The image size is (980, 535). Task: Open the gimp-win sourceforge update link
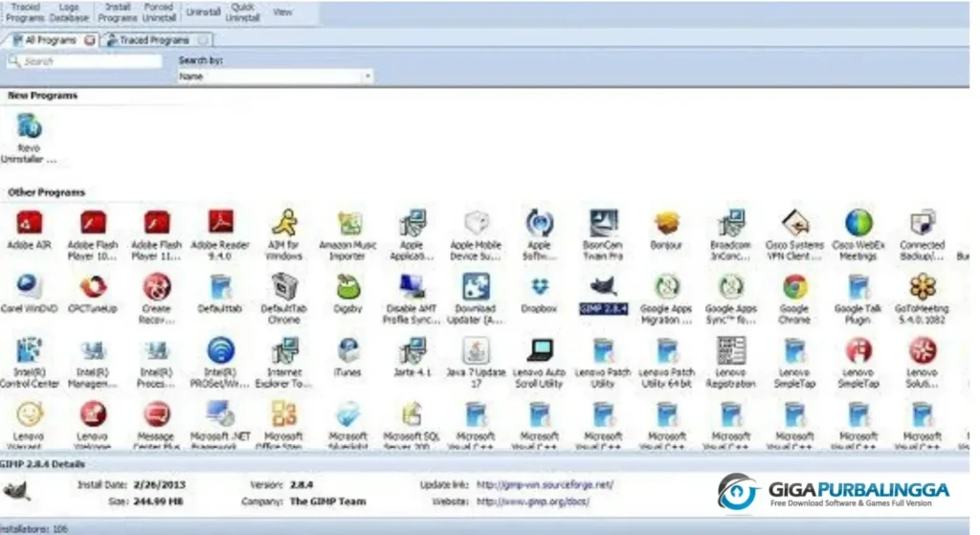[545, 485]
